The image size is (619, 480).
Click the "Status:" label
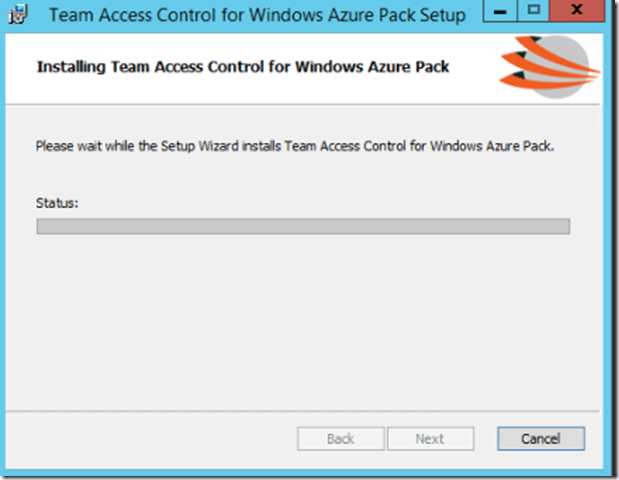(57, 203)
